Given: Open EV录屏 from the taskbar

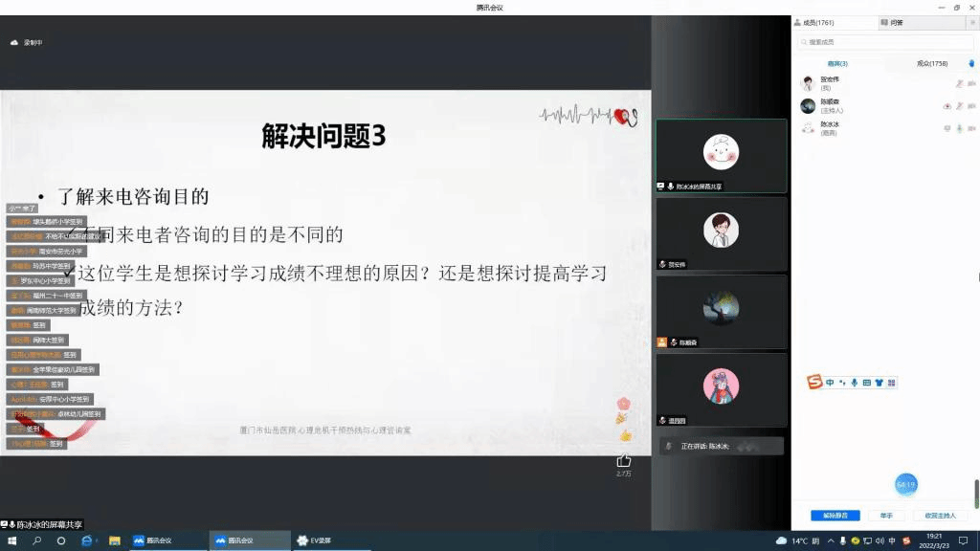Looking at the screenshot, I should pyautogui.click(x=315, y=540).
